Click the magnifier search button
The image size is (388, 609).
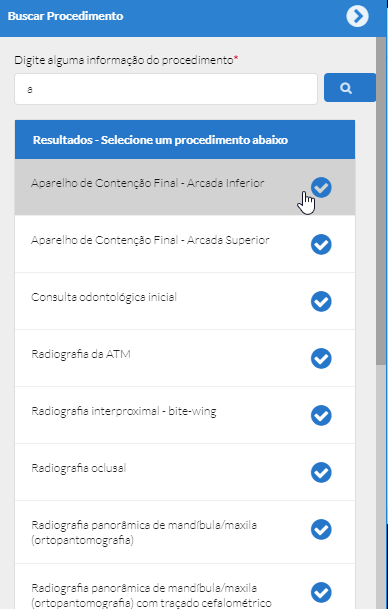tap(350, 88)
